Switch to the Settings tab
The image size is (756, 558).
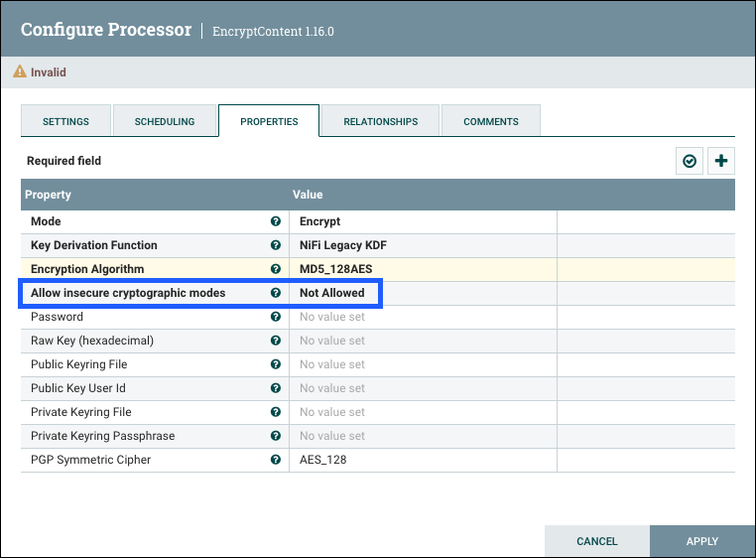(x=65, y=121)
